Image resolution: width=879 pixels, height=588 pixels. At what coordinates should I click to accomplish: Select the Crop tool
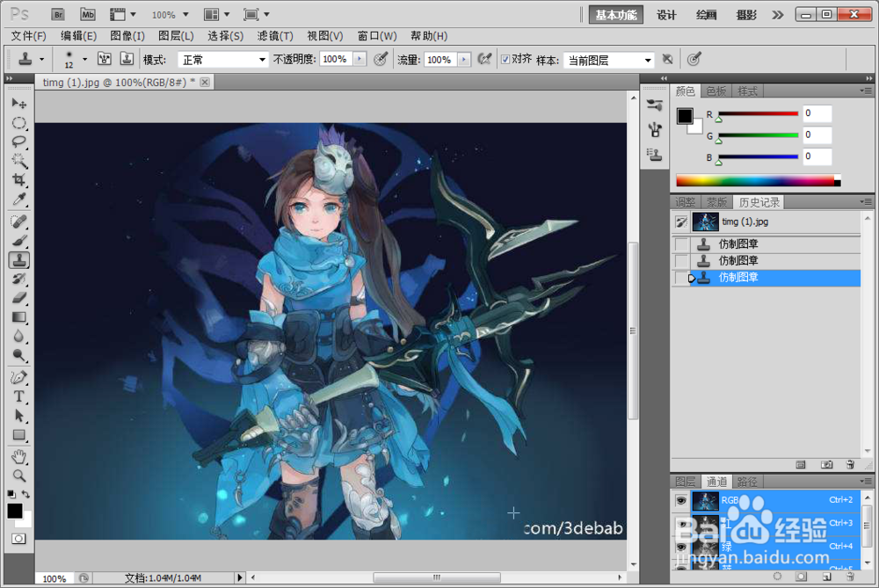19,180
